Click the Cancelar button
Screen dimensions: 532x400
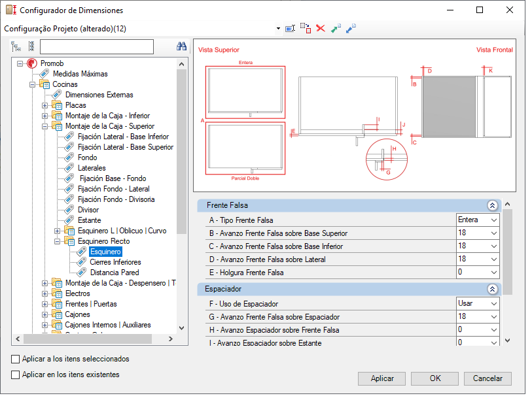pos(488,378)
